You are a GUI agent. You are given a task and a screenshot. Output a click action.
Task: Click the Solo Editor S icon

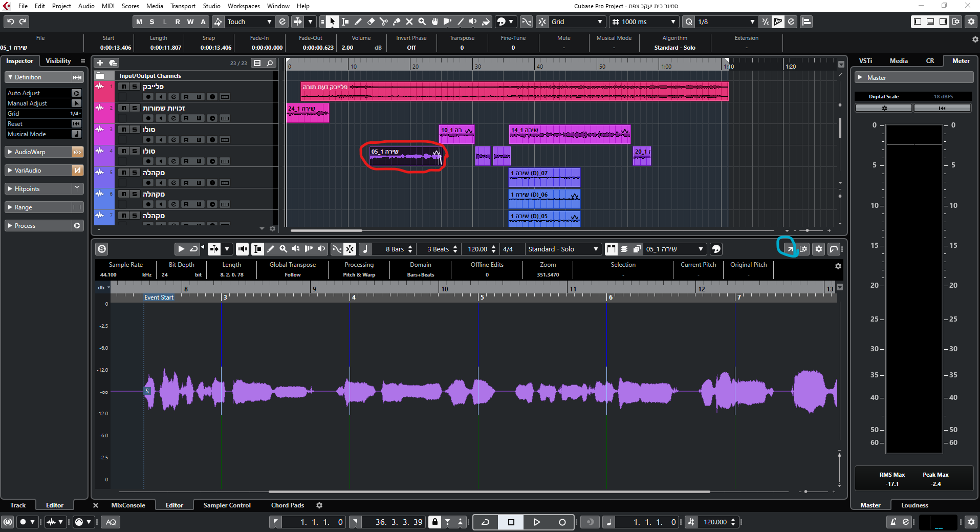102,249
